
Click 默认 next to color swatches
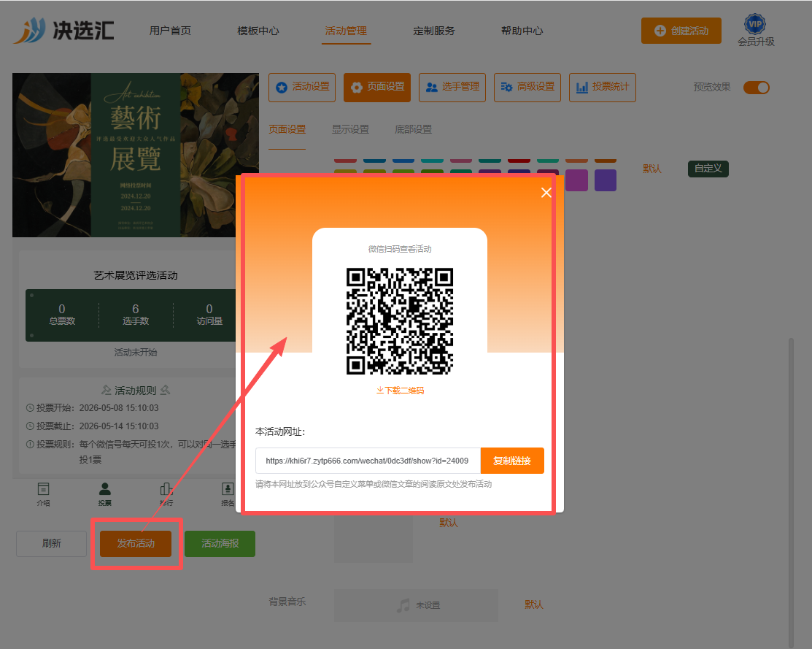(x=652, y=169)
